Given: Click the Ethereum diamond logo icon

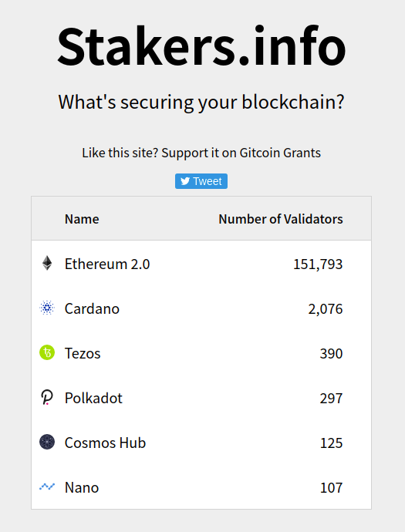Looking at the screenshot, I should (47, 263).
